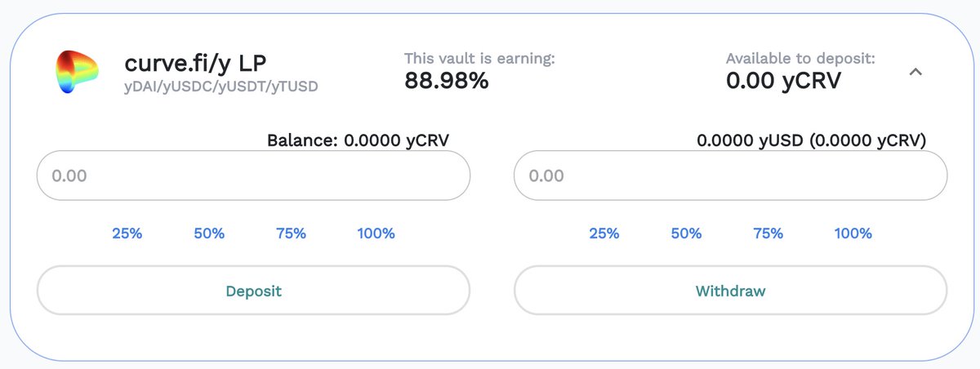Click the Deposit button
Screen dimensions: 980x369
click(x=253, y=290)
